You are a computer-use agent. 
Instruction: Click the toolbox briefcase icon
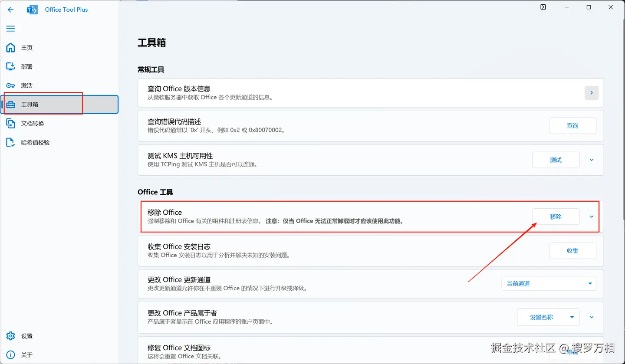[x=11, y=105]
